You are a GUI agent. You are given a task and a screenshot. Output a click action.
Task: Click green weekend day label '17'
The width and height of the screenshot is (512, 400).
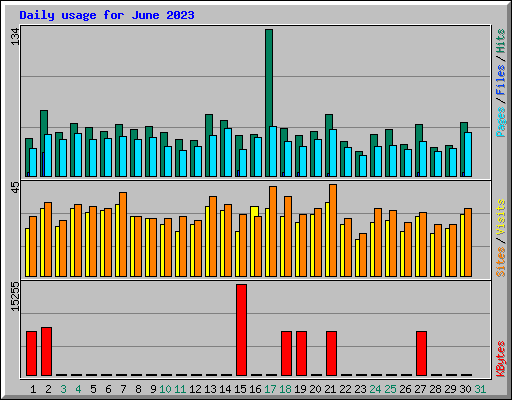coord(270,389)
